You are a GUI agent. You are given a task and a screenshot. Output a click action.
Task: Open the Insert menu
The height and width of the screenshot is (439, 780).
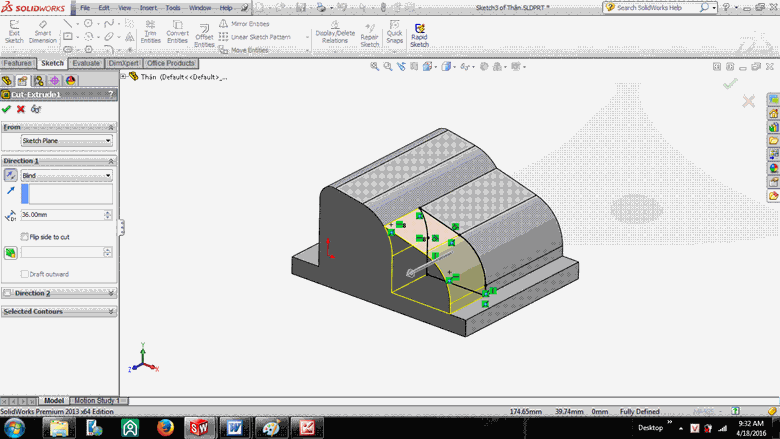pyautogui.click(x=148, y=7)
